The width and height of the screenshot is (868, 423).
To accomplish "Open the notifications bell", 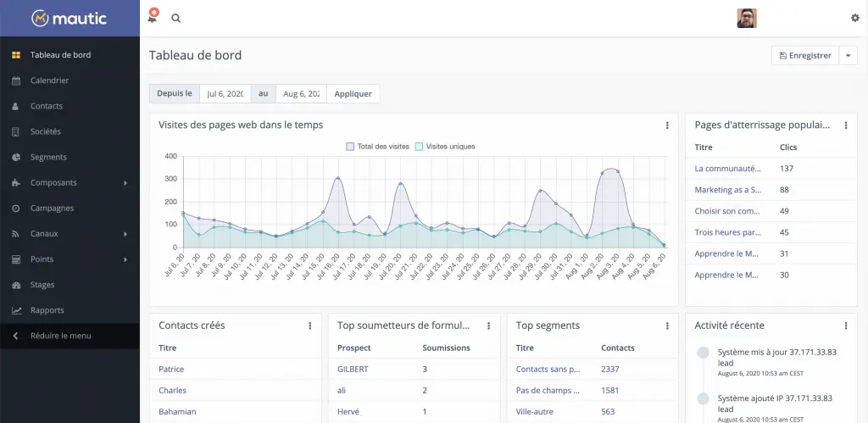I will [x=153, y=17].
